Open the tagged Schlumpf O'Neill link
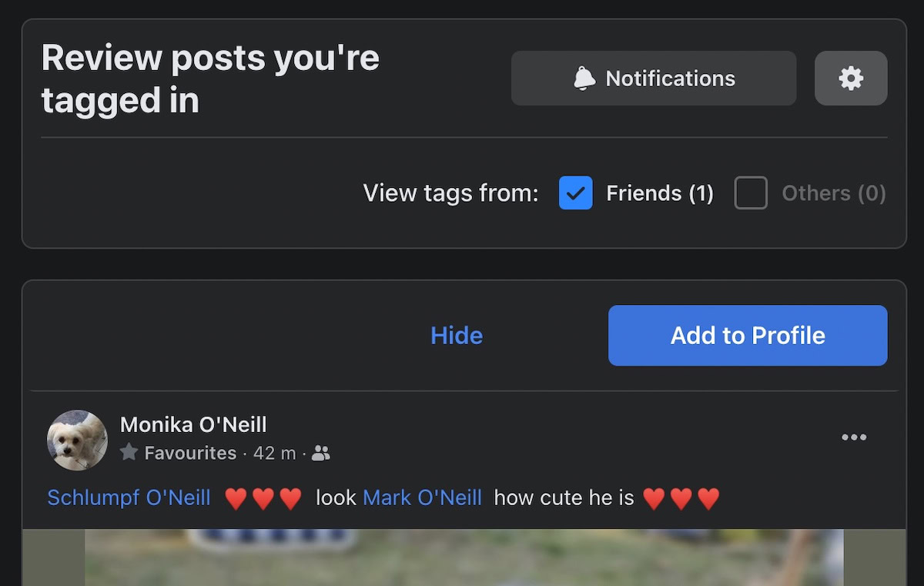This screenshot has width=924, height=586. point(129,497)
